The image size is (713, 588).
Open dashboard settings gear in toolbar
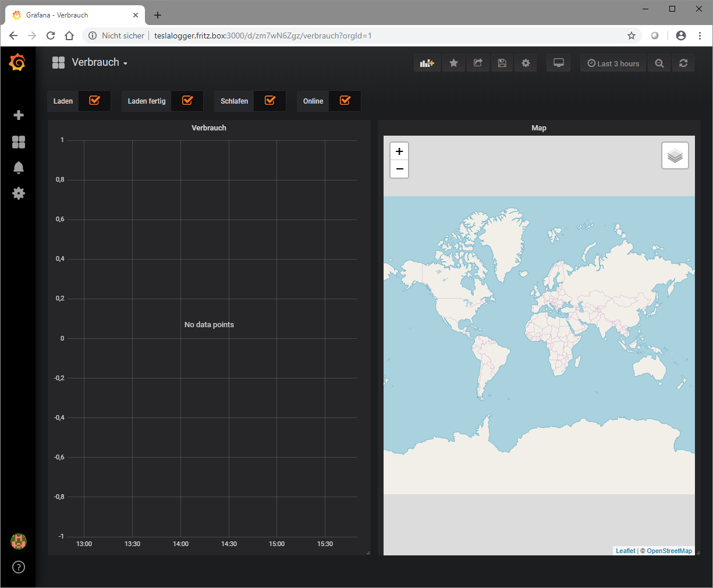526,63
